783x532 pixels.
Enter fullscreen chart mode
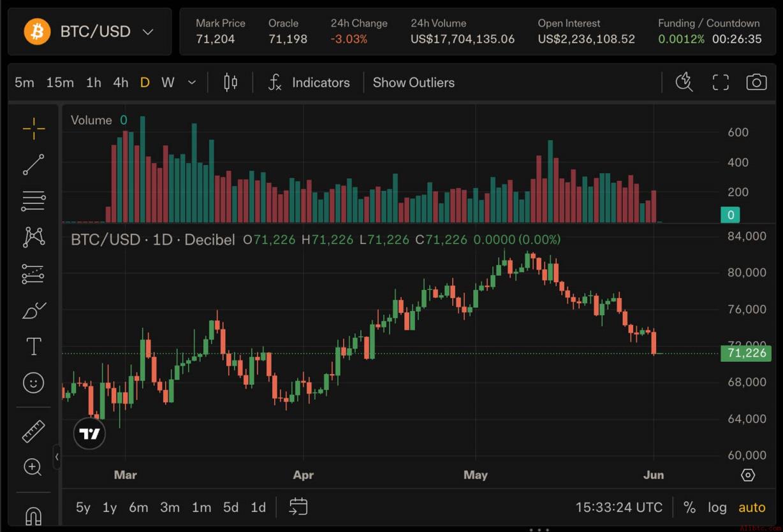(x=721, y=82)
